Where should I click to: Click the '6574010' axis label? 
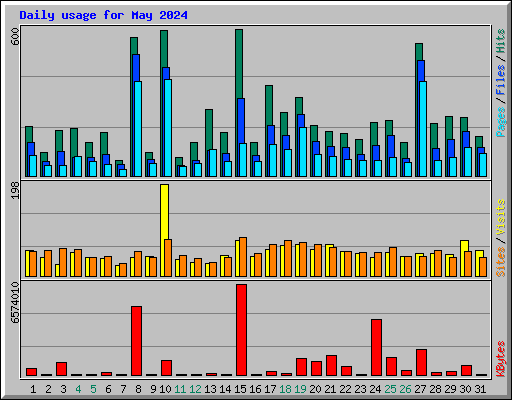(15, 302)
